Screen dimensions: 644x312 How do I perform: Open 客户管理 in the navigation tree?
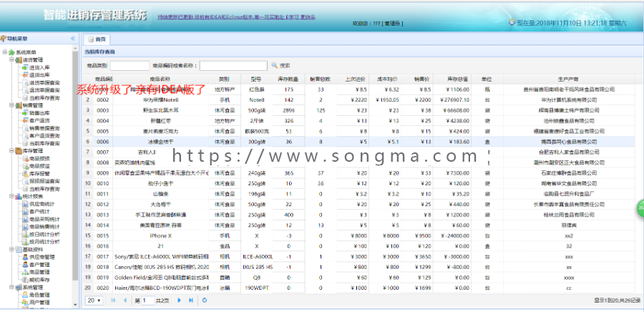tap(40, 264)
